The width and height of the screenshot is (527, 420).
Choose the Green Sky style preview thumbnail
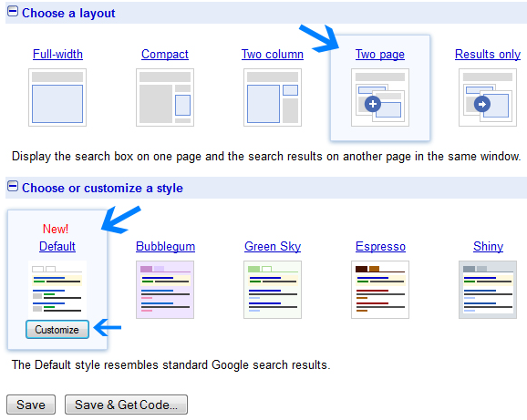coord(273,290)
